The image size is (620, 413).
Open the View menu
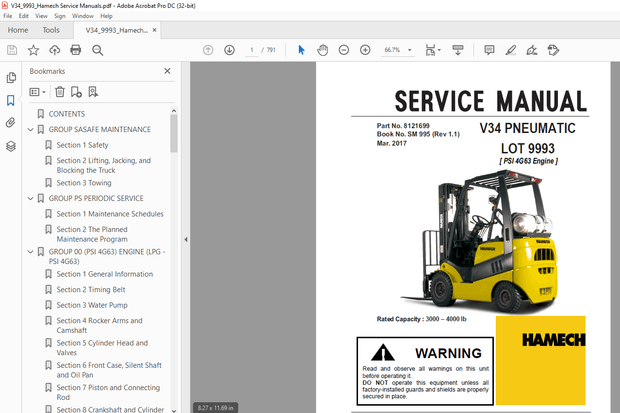pos(41,16)
